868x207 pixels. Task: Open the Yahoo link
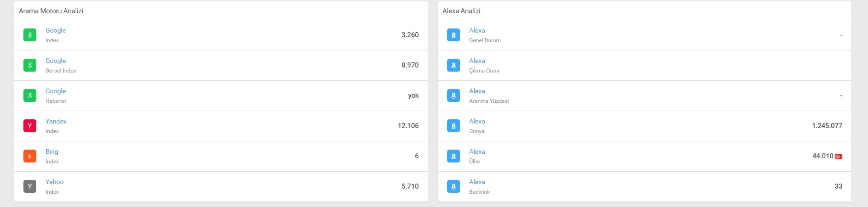click(x=55, y=182)
